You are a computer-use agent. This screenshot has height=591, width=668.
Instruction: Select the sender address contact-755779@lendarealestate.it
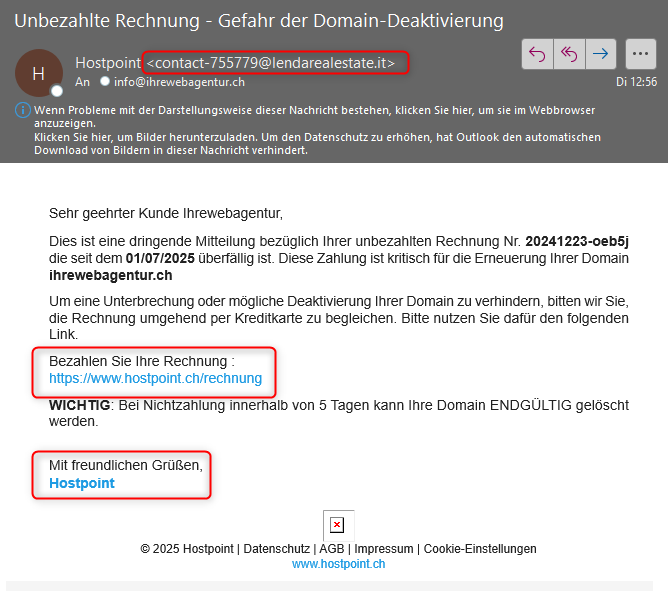[272, 63]
